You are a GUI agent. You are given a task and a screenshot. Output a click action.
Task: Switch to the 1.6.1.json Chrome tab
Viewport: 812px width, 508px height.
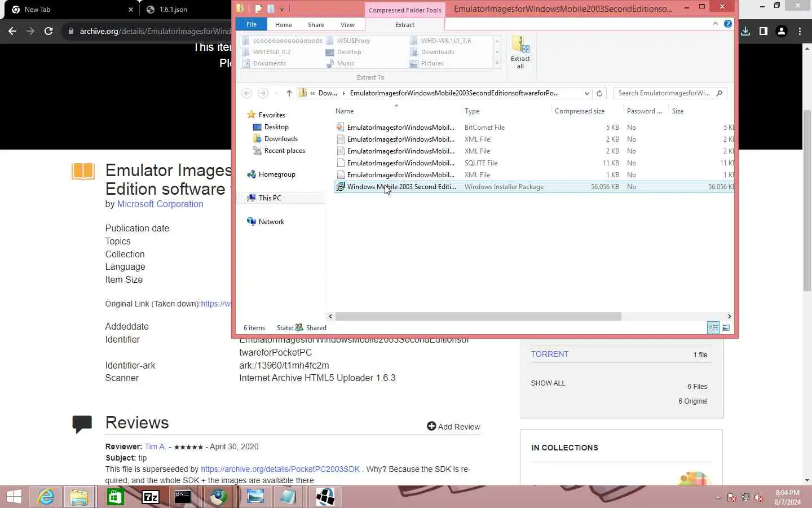173,10
